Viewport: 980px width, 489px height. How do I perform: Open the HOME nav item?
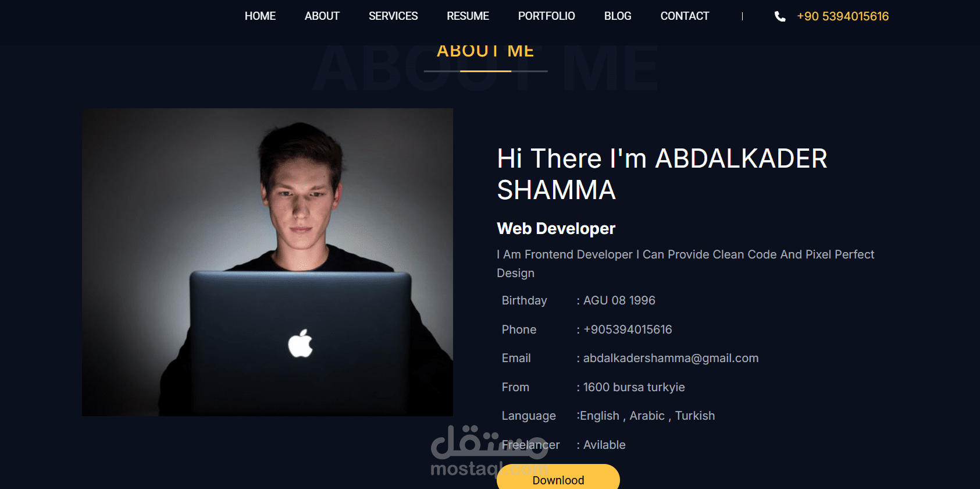click(260, 16)
